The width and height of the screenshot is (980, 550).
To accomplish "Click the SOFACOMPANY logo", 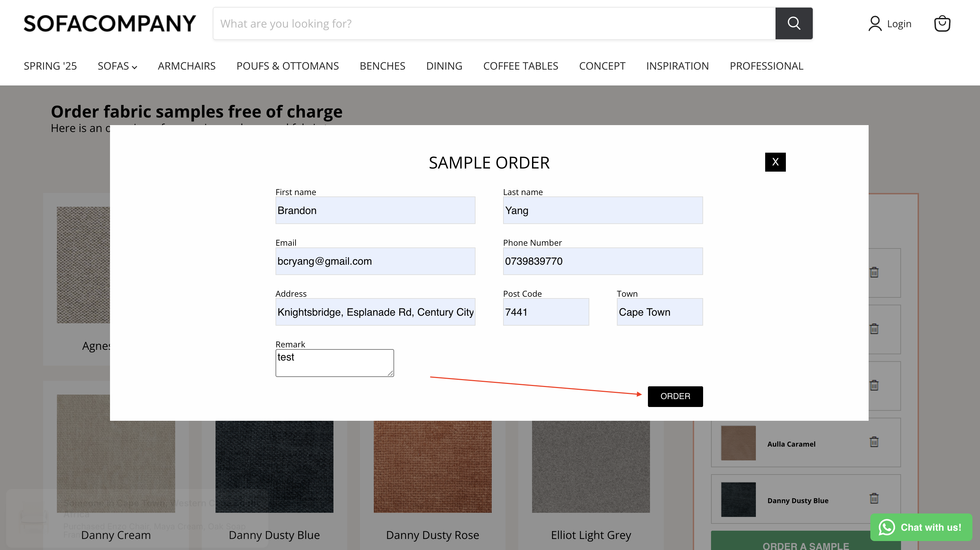I will [x=110, y=23].
